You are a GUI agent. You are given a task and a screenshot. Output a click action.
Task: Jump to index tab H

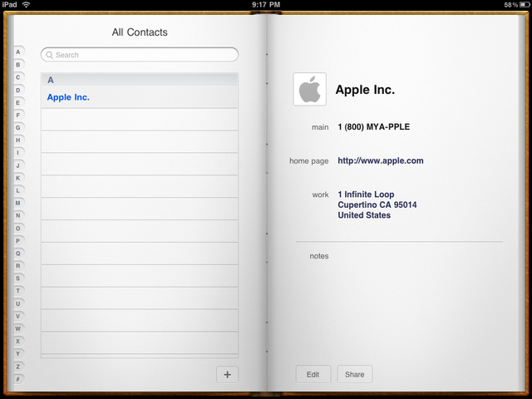pyautogui.click(x=18, y=140)
